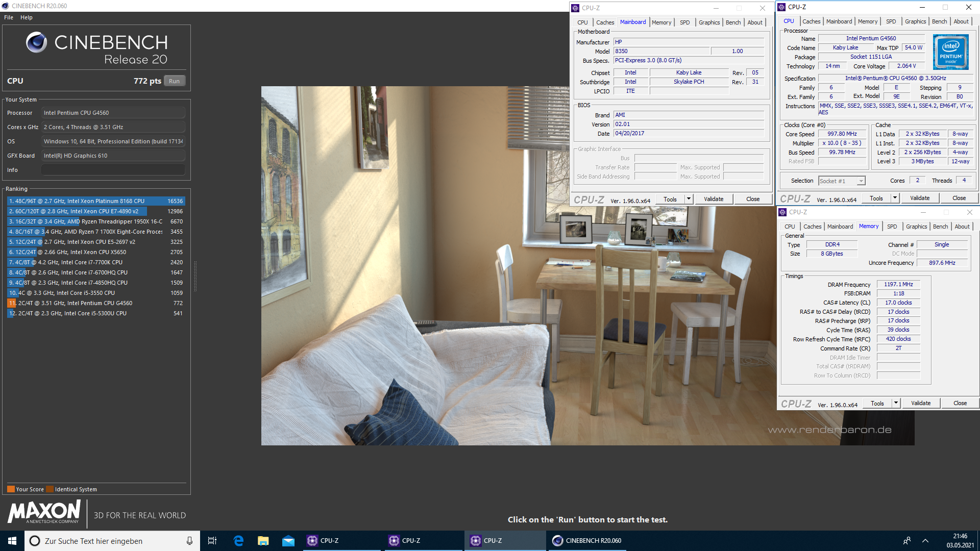
Task: Click the microphone icon in the search box
Action: coord(189,541)
